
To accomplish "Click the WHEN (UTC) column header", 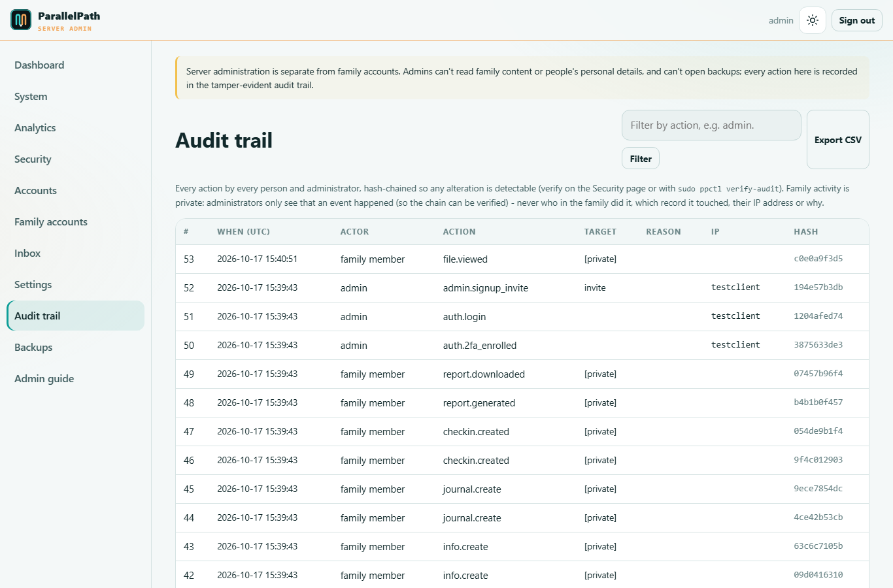I will coord(243,232).
